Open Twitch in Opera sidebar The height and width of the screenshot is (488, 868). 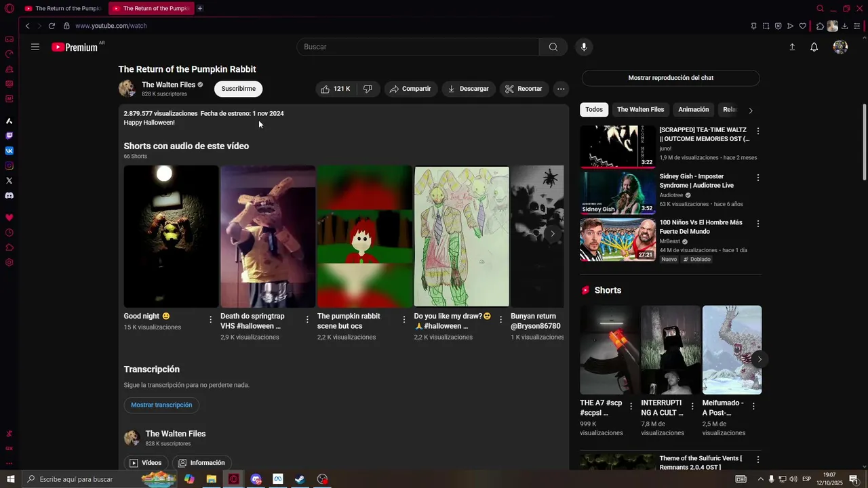[x=9, y=136]
